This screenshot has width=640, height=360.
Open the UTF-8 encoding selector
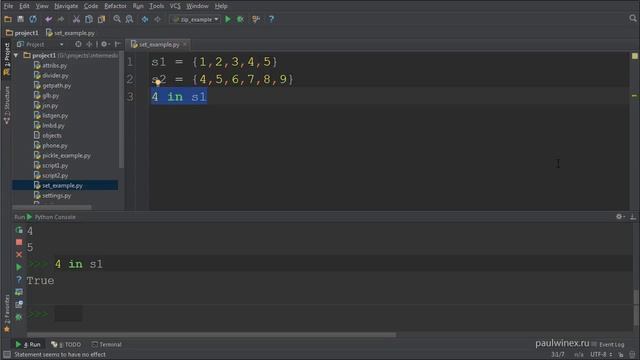tap(601, 355)
